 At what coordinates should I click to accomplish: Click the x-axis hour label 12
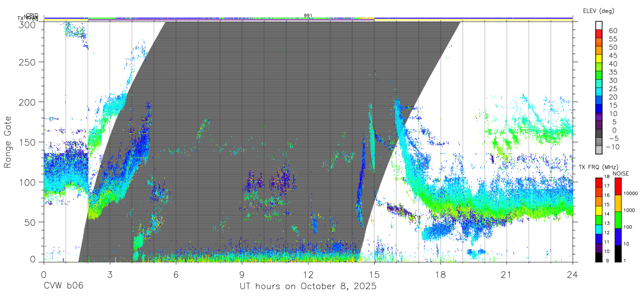pos(308,274)
